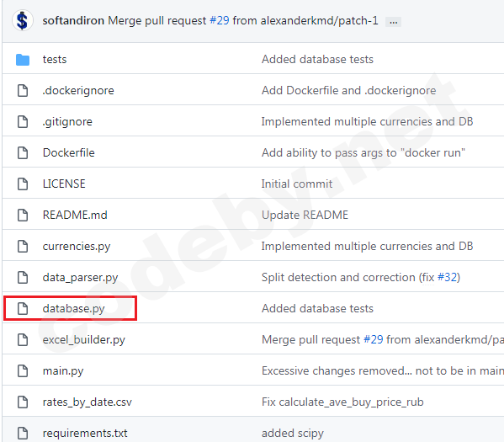Click the file icon beside Dockerfile
The width and height of the screenshot is (504, 442).
click(23, 152)
